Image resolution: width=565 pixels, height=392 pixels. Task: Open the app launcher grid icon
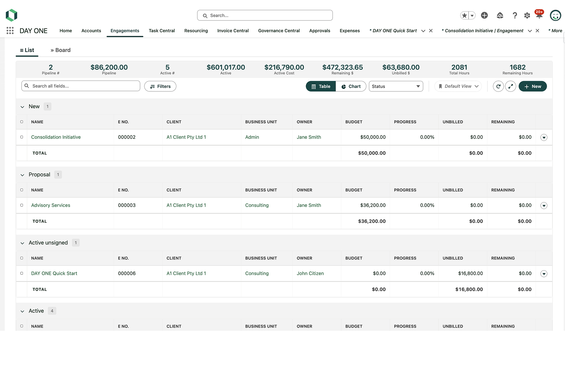(10, 31)
